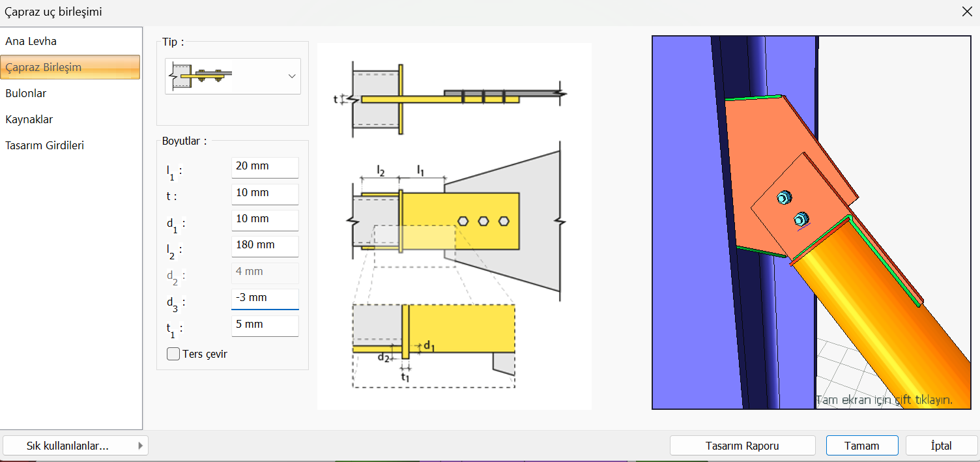Click the l1 input field showing 20 mm
The image size is (980, 462).
tap(265, 167)
